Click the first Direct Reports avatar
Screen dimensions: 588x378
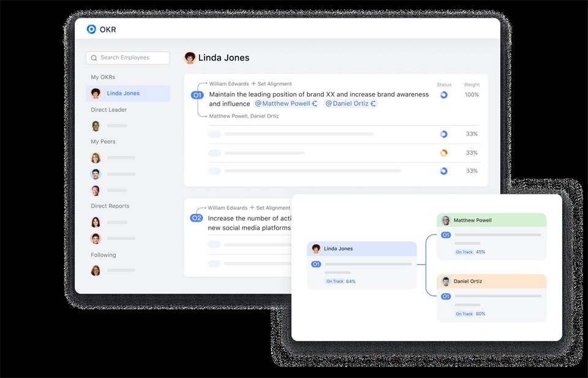coord(96,222)
